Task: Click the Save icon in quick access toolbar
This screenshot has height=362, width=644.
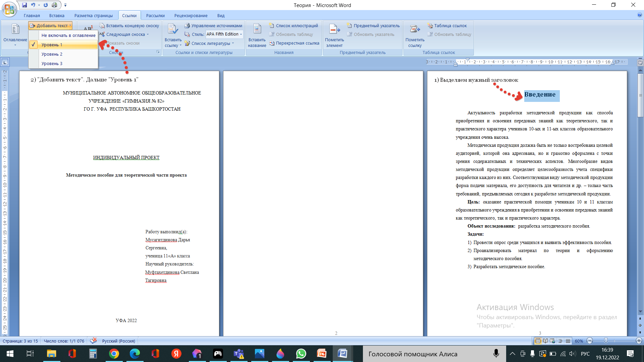Action: click(24, 5)
